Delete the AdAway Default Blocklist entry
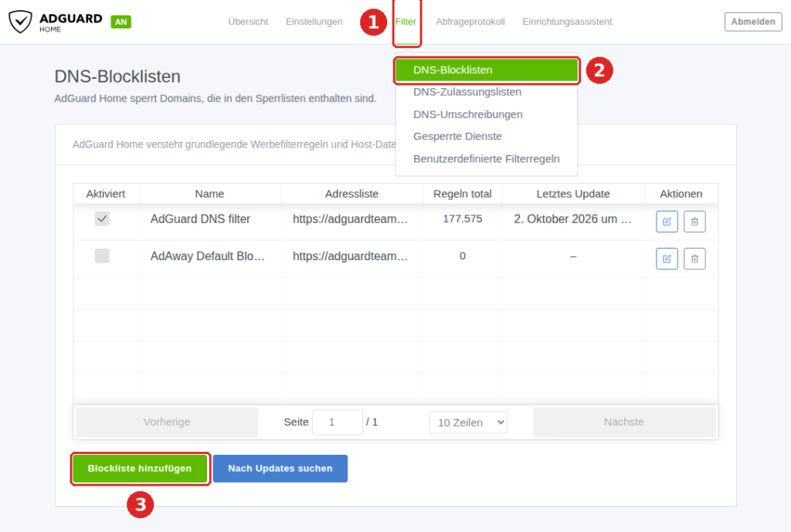 pos(694,259)
